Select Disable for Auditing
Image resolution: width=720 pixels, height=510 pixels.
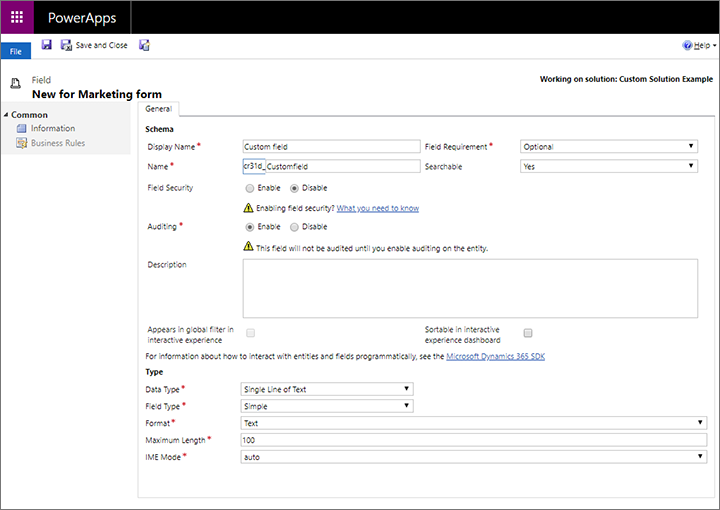(x=294, y=227)
